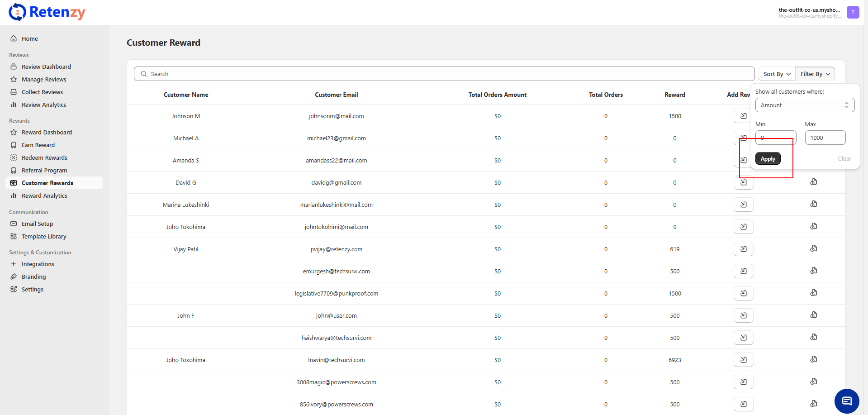Click redeem icon in emurgesh@techsurvi.com row
The image size is (868, 415).
click(813, 271)
